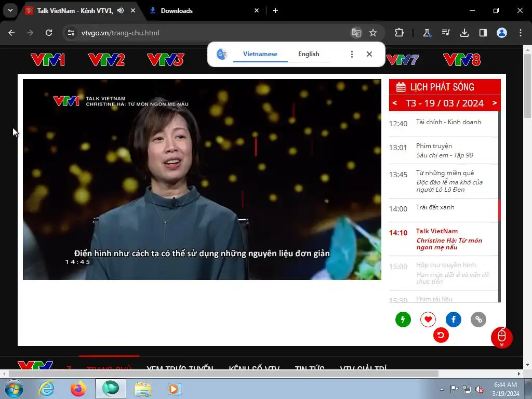Go back to previous page
532x399 pixels.
11,33
